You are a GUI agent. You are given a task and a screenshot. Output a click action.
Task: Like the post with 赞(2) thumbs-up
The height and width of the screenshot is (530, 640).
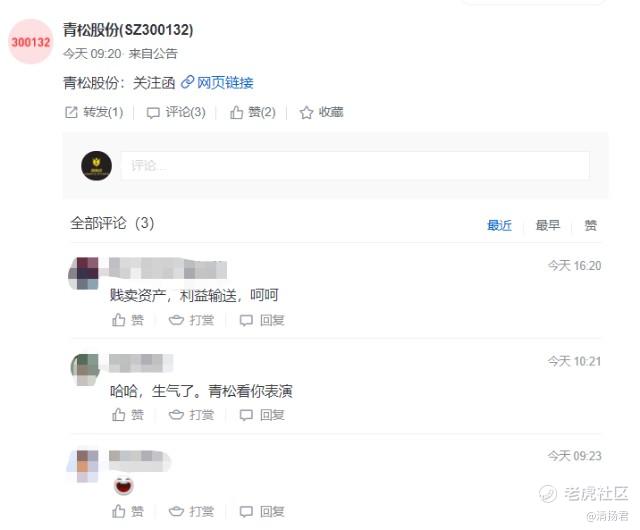[236, 112]
